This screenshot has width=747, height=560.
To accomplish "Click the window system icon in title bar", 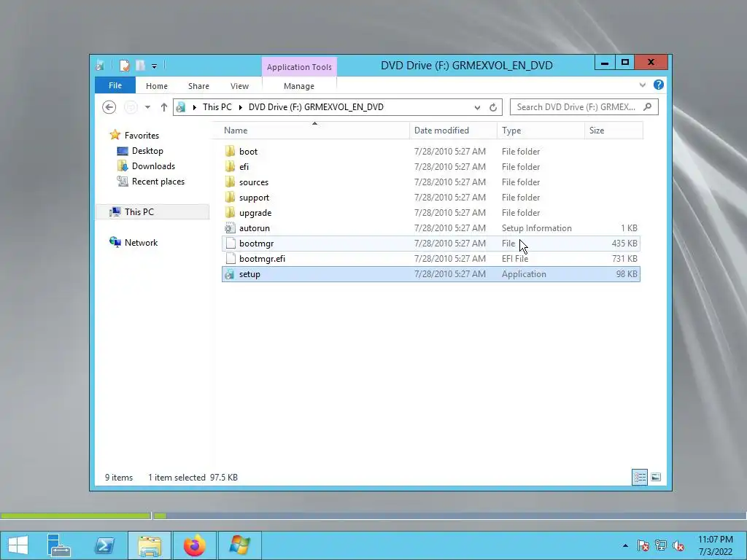I will click(101, 65).
